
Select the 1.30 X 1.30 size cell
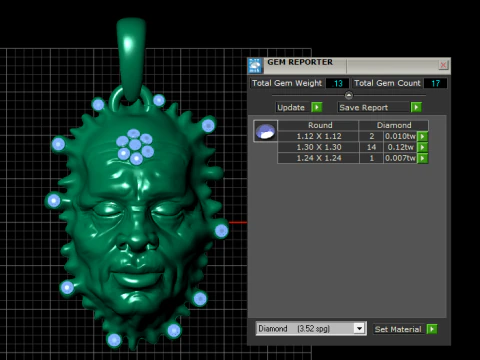[x=319, y=147]
